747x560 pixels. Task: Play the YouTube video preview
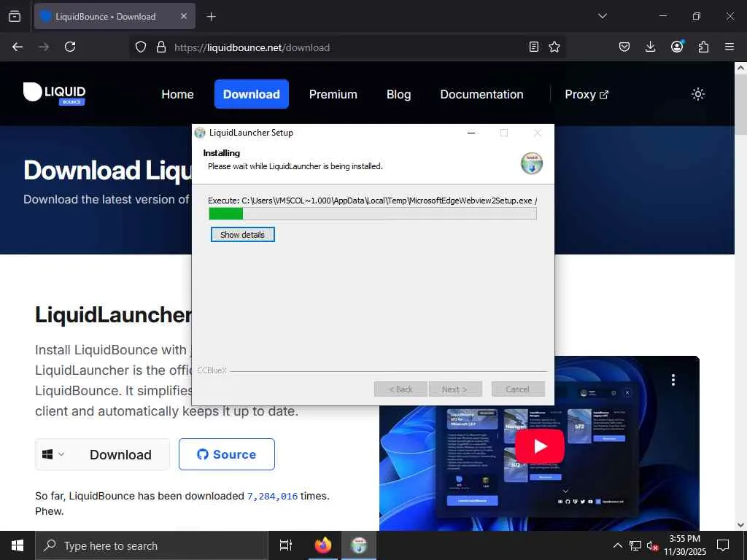[540, 446]
